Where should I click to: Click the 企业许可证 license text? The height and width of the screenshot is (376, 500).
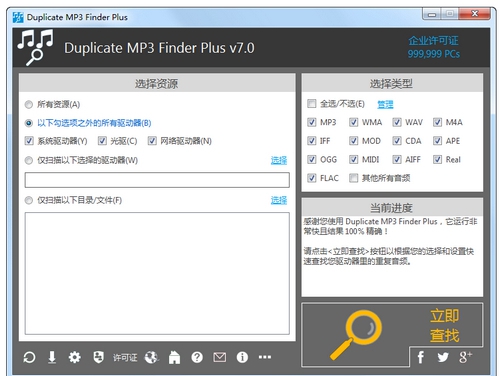pyautogui.click(x=433, y=41)
